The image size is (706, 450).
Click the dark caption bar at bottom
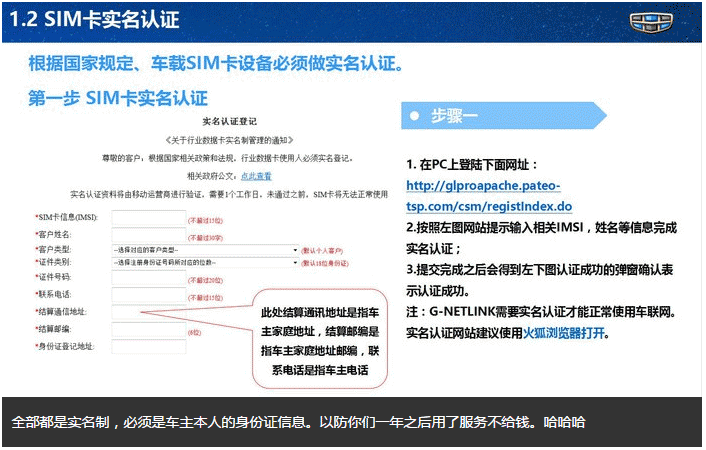(352, 421)
